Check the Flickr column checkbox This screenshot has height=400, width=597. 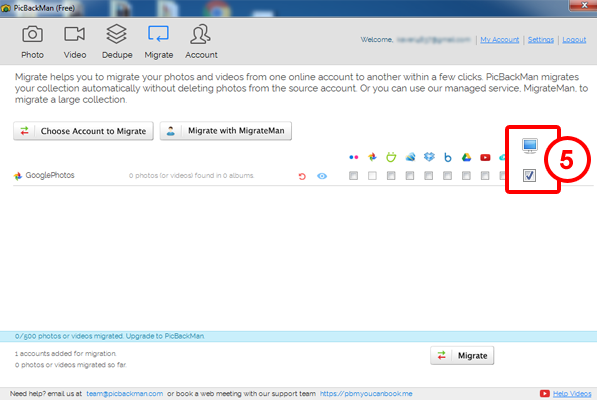(x=353, y=175)
